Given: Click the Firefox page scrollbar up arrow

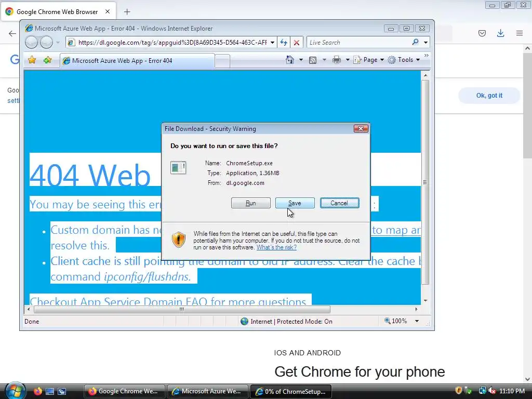Looking at the screenshot, I should click(x=528, y=48).
